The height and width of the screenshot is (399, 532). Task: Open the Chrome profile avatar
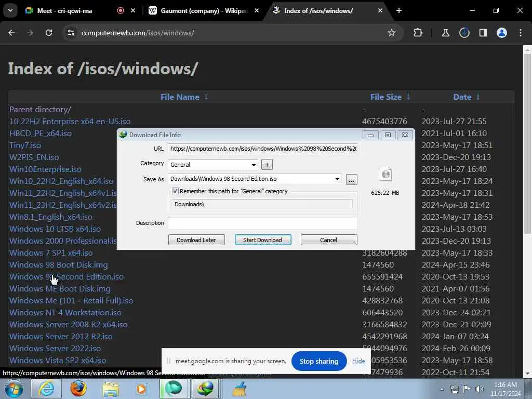(501, 33)
